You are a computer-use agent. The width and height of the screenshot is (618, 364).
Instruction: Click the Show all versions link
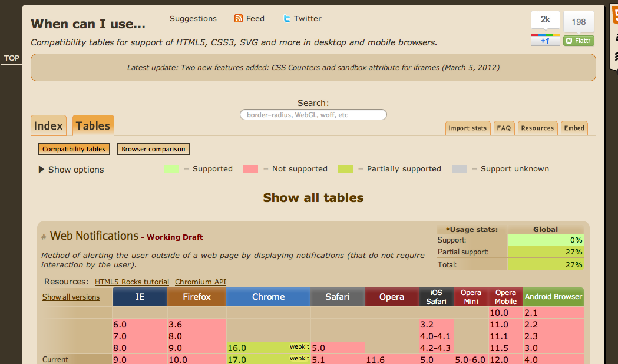(x=71, y=297)
